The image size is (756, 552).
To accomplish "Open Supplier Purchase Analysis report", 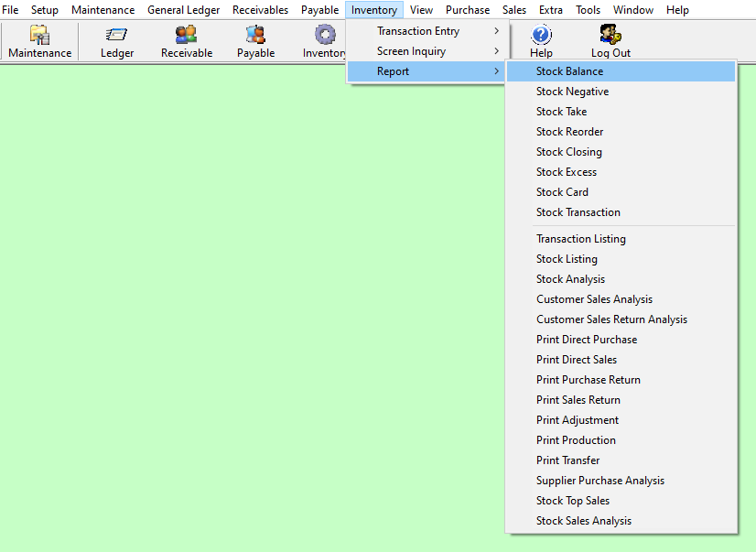I will click(x=621, y=481).
